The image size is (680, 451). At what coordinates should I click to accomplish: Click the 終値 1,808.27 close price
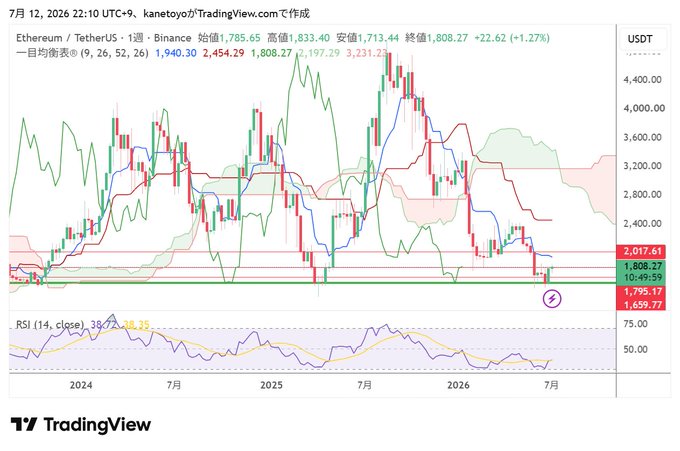pyautogui.click(x=436, y=38)
